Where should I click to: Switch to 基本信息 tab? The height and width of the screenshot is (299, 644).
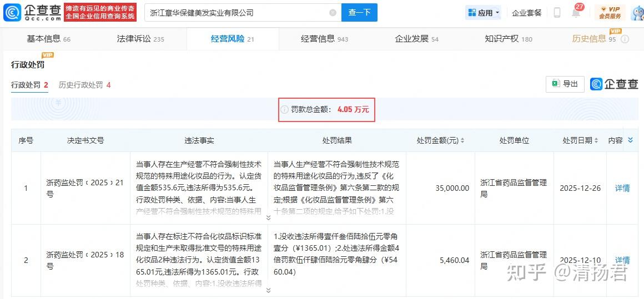click(x=48, y=39)
